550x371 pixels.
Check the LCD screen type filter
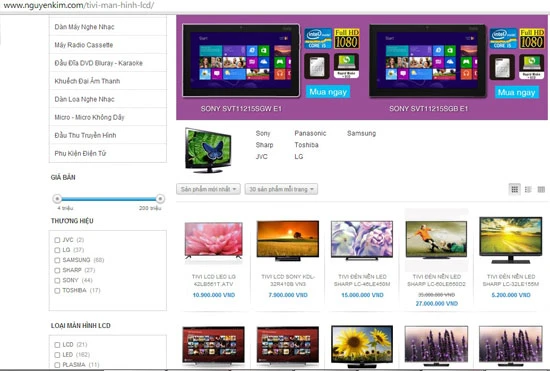[57, 345]
